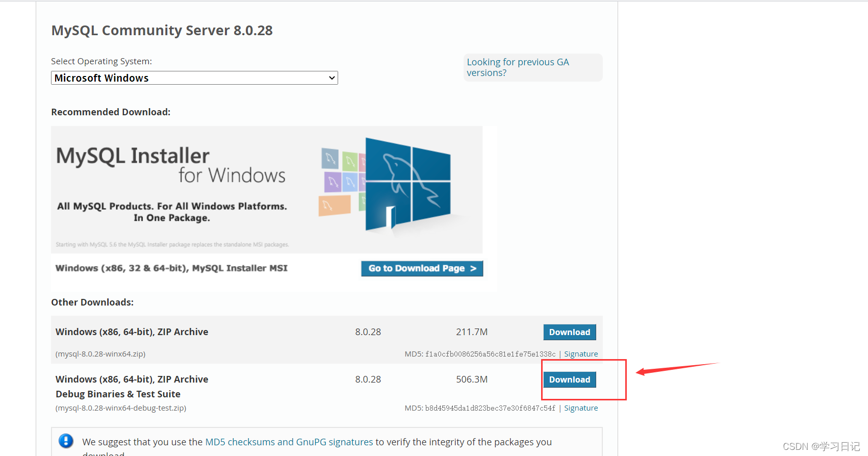Open Looking for previous GA versions link
The width and height of the screenshot is (868, 456).
click(518, 67)
